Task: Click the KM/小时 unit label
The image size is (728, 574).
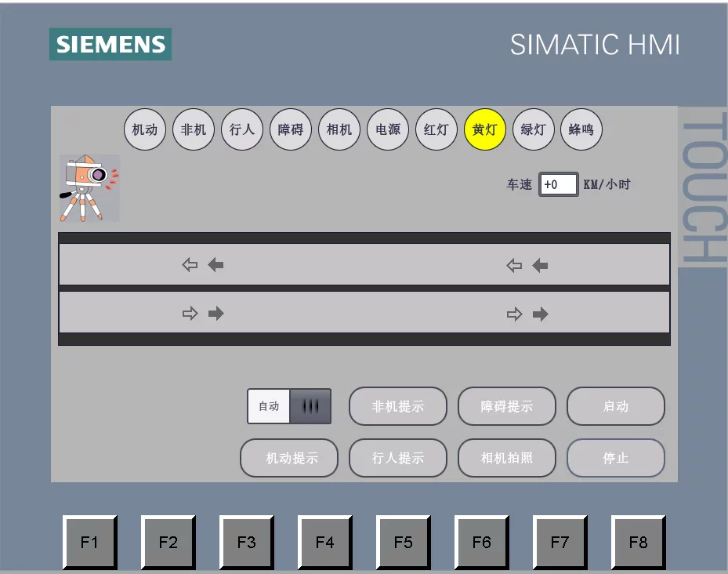Action: pos(607,184)
